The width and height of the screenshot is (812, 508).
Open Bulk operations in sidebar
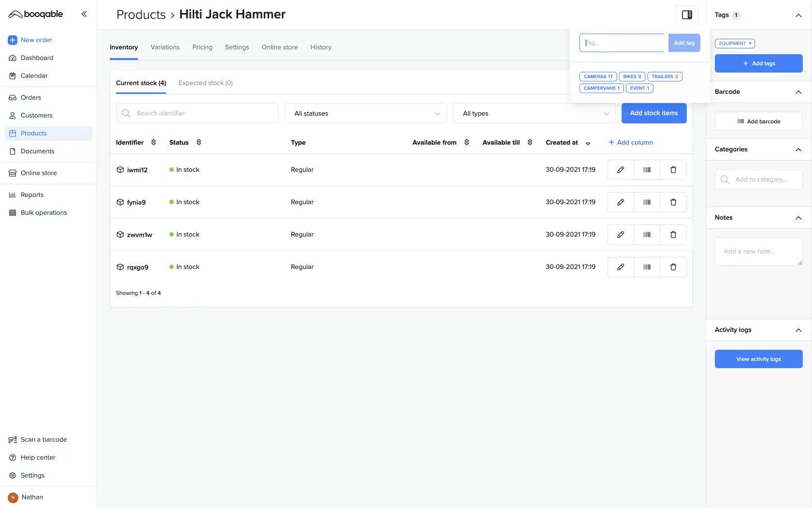click(43, 213)
